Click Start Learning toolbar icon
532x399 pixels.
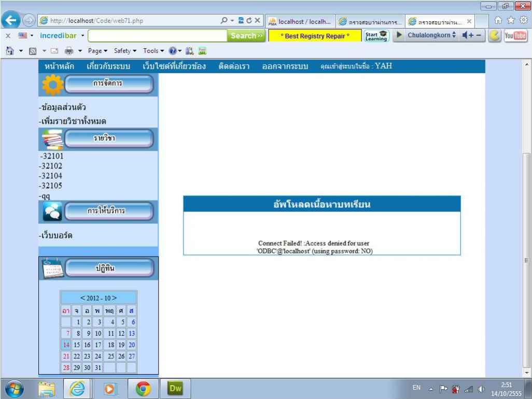click(376, 36)
